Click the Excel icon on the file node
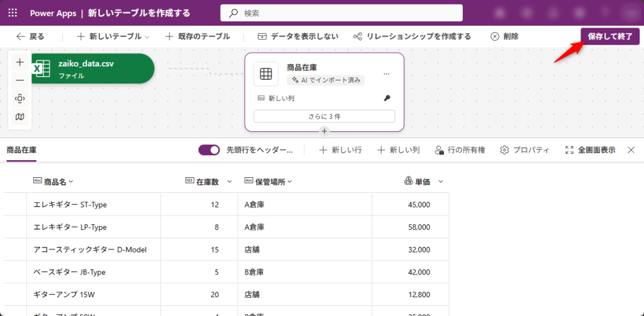Image resolution: width=644 pixels, height=316 pixels. point(42,68)
